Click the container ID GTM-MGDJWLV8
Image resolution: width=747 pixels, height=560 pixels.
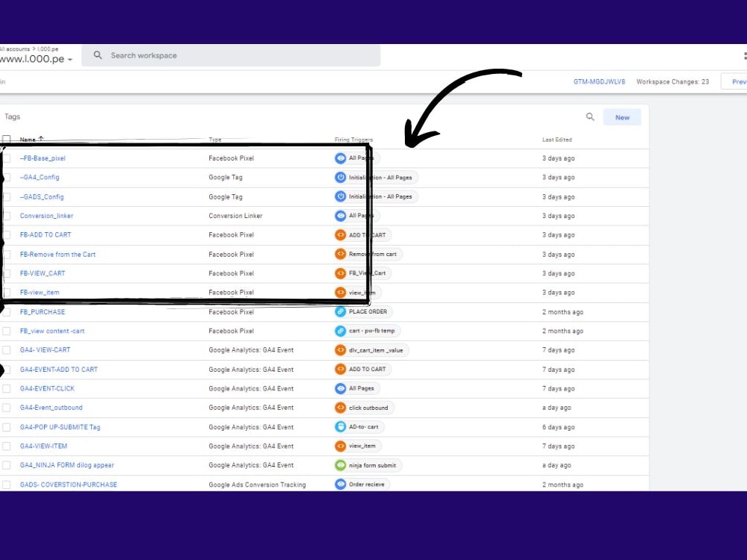pyautogui.click(x=601, y=81)
